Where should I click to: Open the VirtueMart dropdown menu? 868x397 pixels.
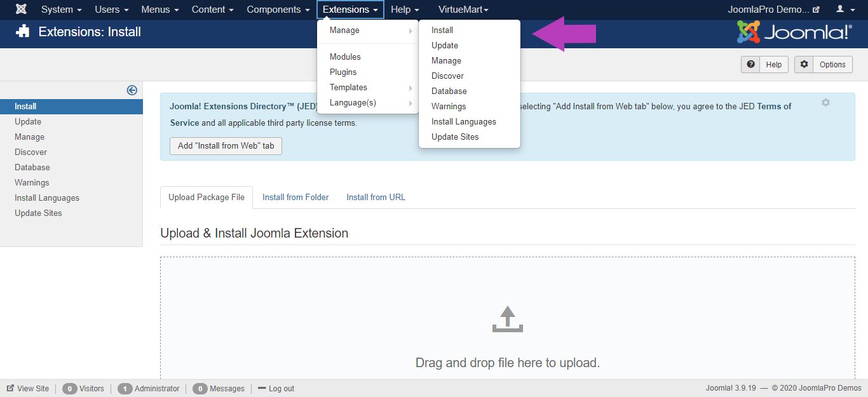click(463, 10)
